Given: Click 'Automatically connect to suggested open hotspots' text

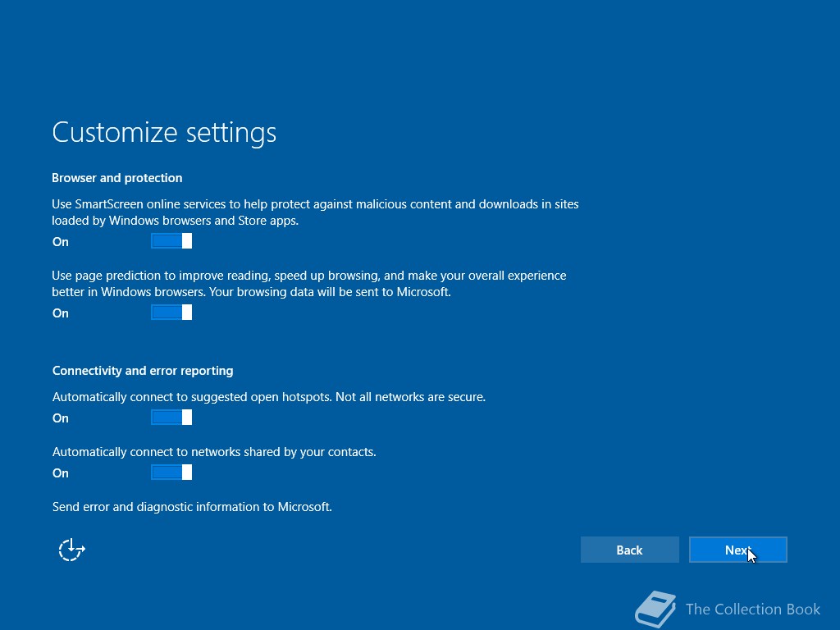Looking at the screenshot, I should point(269,397).
